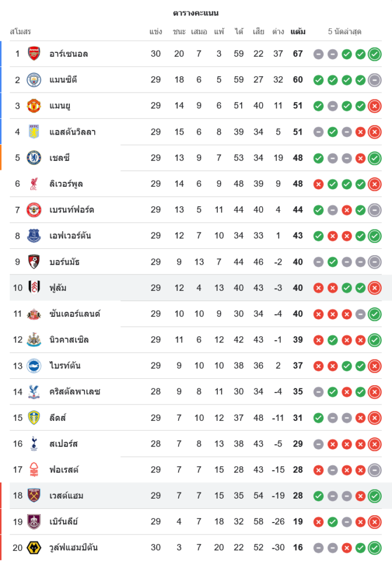
Task: Click the West Ham club crest
Action: coord(34,496)
